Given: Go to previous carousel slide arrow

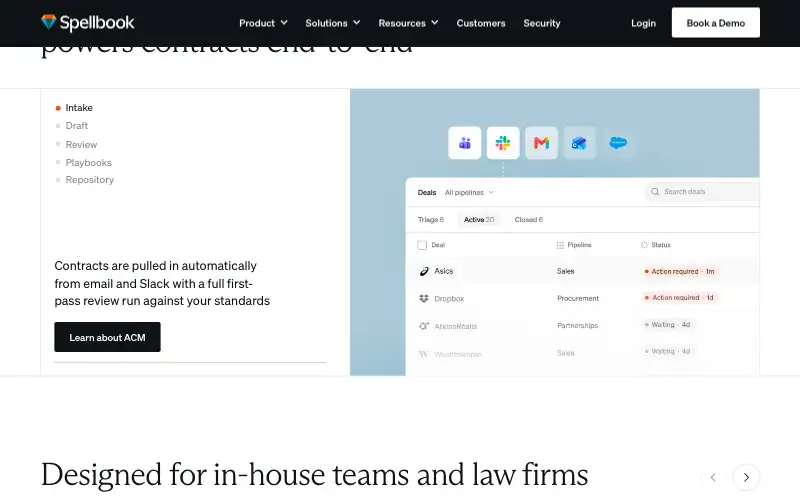Looking at the screenshot, I should tap(713, 478).
